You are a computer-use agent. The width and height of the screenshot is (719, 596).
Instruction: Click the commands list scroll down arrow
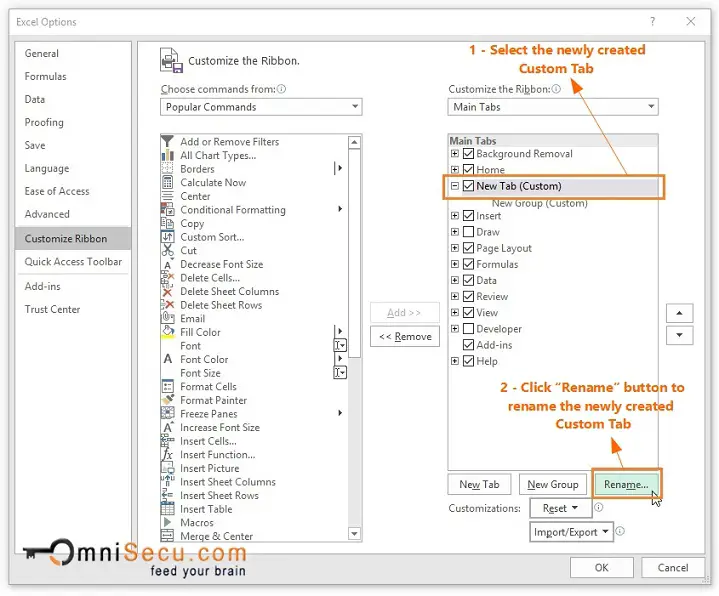click(x=354, y=534)
